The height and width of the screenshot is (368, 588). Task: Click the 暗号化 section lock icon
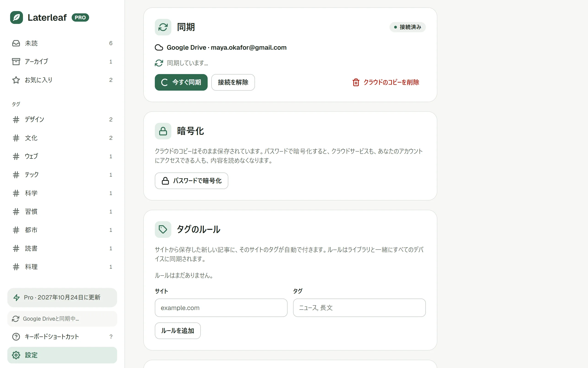pos(163,131)
